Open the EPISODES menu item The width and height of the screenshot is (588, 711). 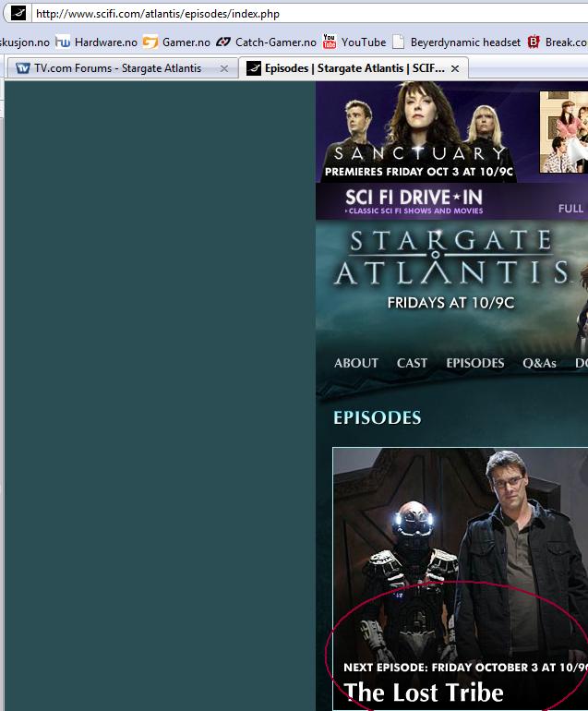(x=474, y=363)
